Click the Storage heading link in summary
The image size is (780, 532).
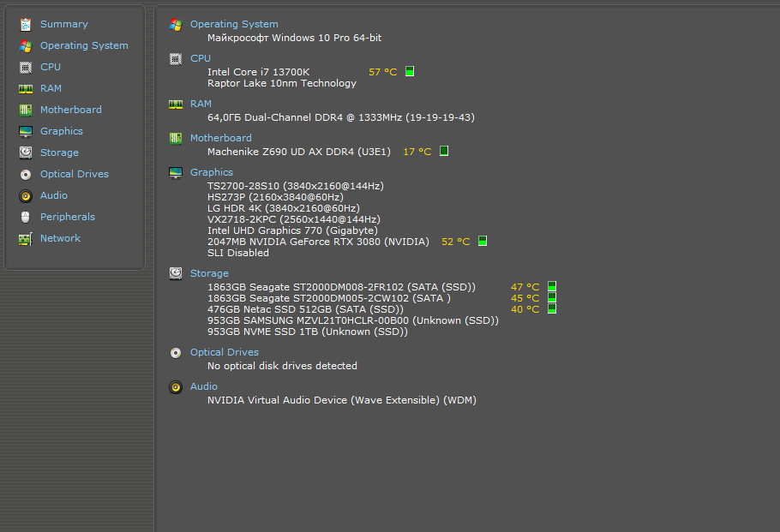[209, 273]
